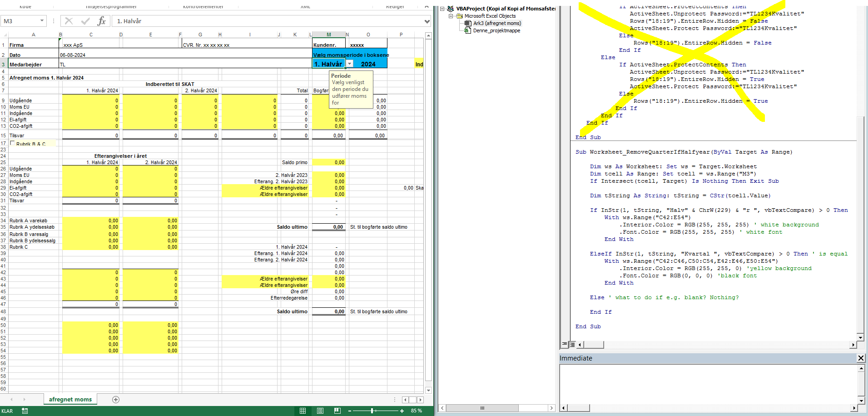Select the Firma label cell
Screen dimensions: 868x416
pos(33,45)
